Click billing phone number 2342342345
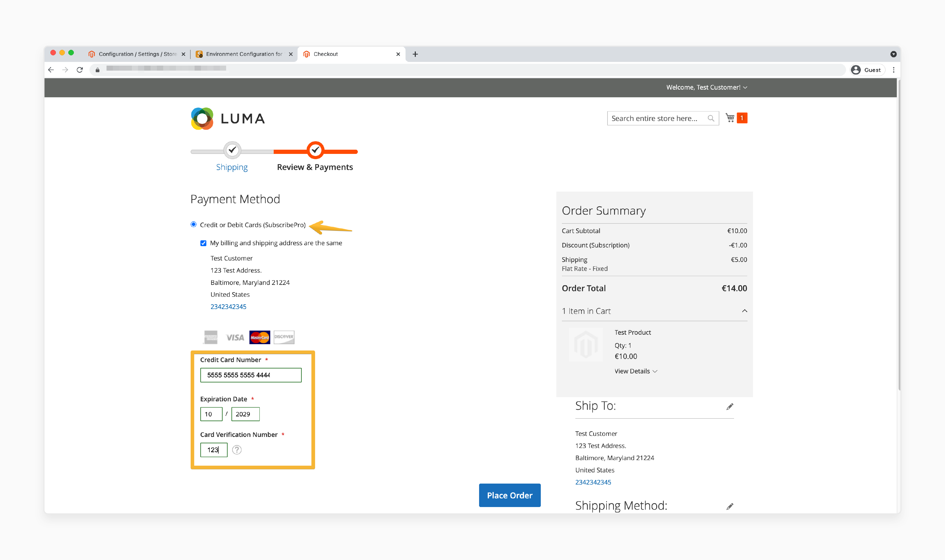The width and height of the screenshot is (945, 560). [x=228, y=306]
